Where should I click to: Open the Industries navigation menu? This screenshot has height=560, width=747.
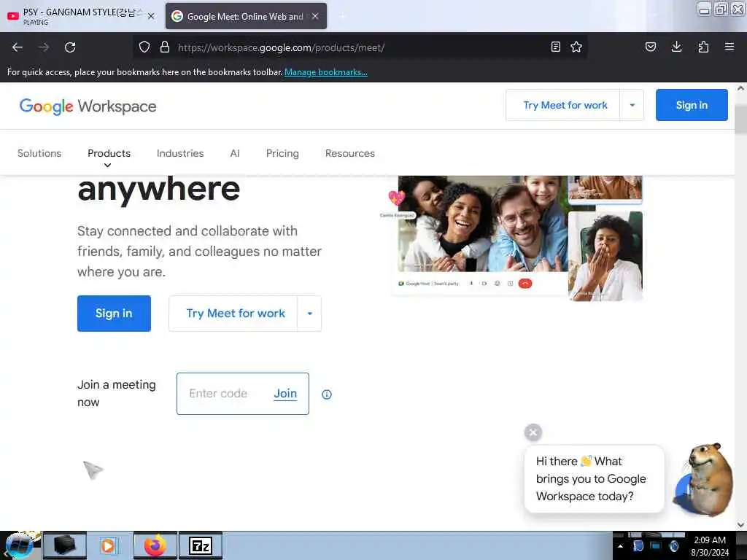point(180,153)
